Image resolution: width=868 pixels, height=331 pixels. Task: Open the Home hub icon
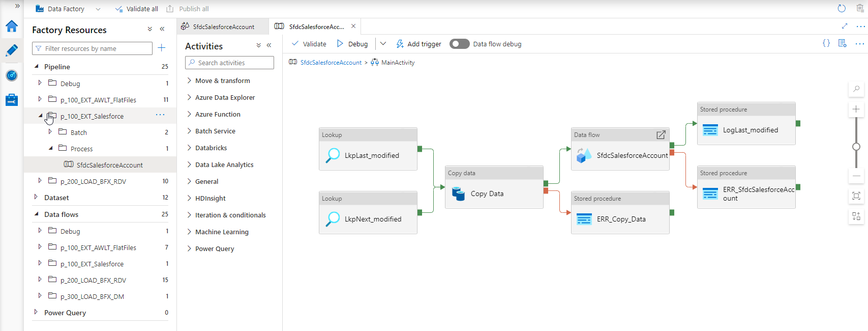click(12, 26)
